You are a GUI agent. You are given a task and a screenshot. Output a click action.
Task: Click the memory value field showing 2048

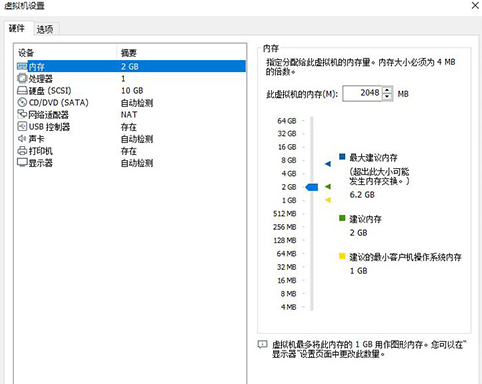(x=362, y=93)
